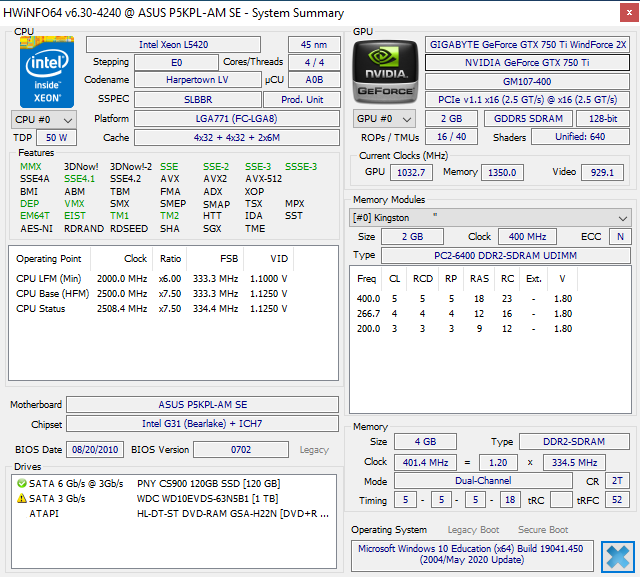This screenshot has width=640, height=577.
Task: Click the memory clock value 401.4 MHz
Action: [425, 463]
